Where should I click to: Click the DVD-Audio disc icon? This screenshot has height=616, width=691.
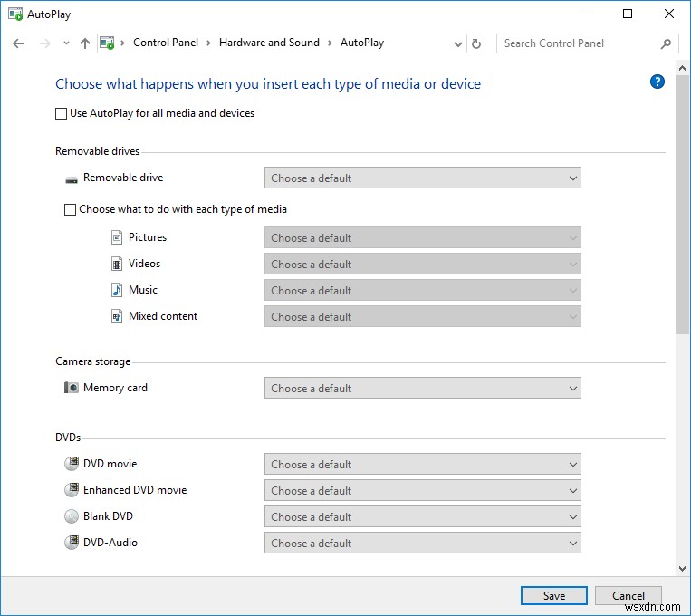coord(72,543)
